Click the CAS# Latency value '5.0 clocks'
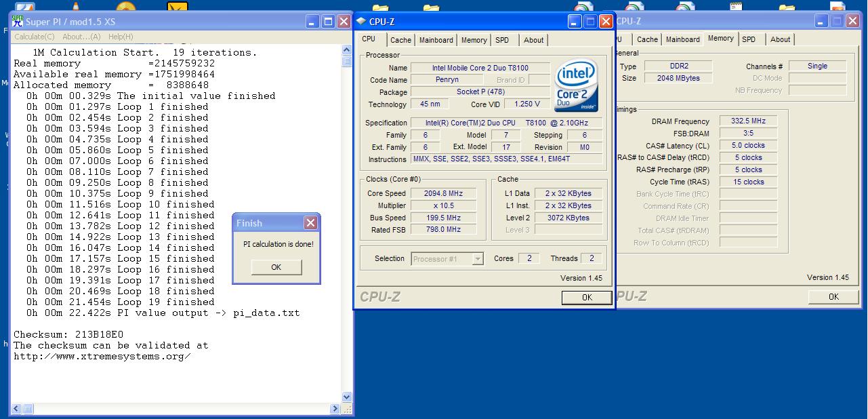Viewport: 868px width, 419px height. pyautogui.click(x=748, y=146)
